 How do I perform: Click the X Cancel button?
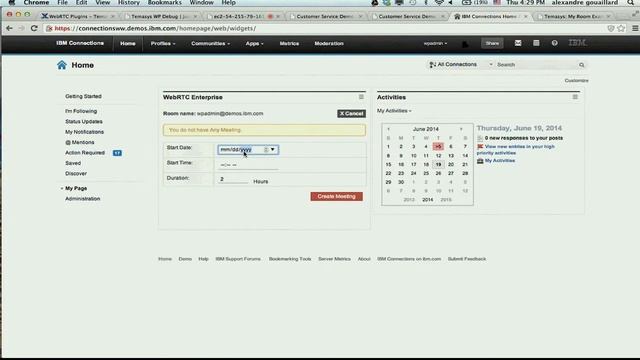point(351,113)
